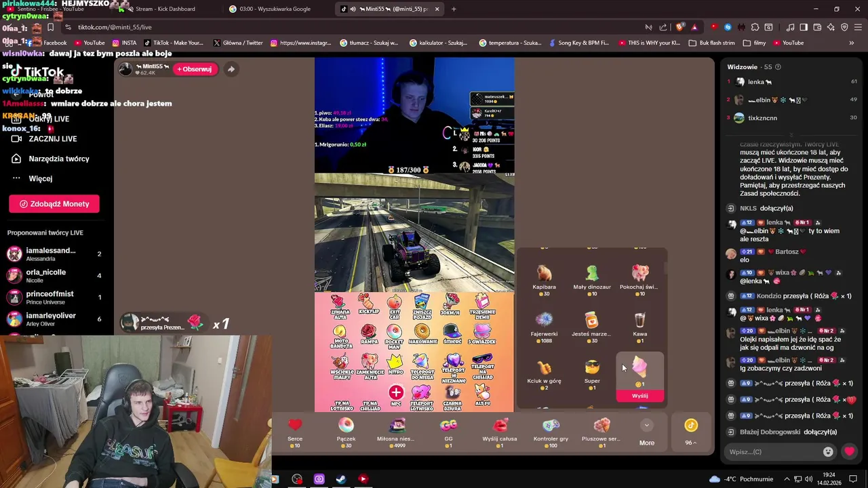Open princeoffmist proposed LIVE creator
Screen dimensions: 868x488
coord(54,298)
